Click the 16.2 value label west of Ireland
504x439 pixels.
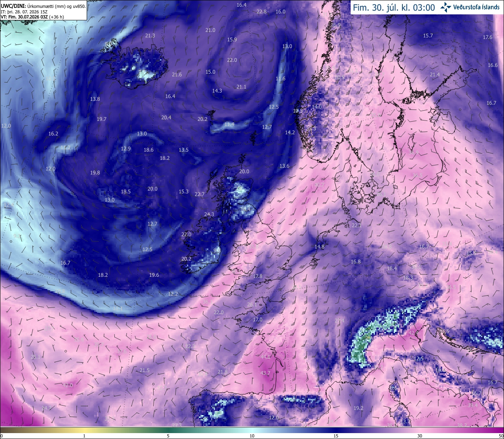point(53,133)
